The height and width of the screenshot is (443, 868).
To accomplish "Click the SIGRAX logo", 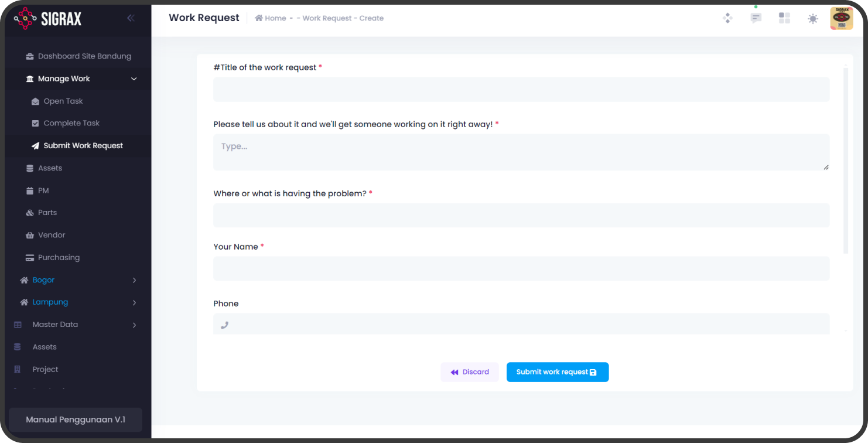I will (48, 19).
